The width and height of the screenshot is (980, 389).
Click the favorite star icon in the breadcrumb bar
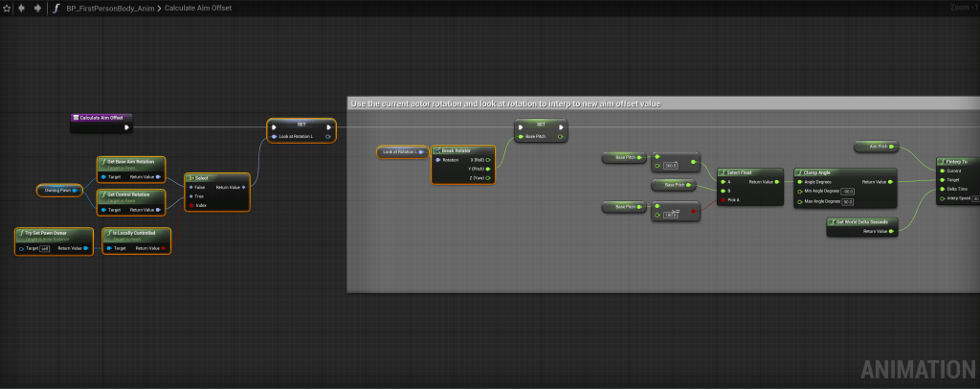click(7, 8)
